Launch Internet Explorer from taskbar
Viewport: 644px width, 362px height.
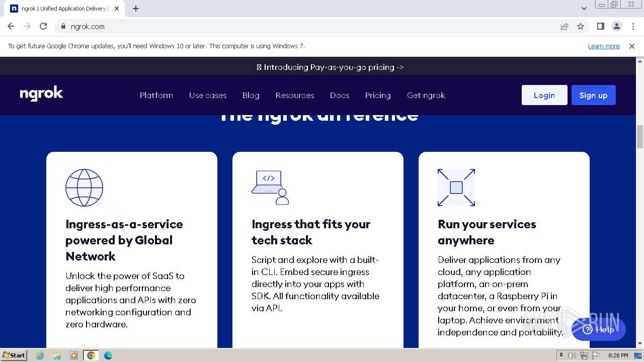(40, 355)
